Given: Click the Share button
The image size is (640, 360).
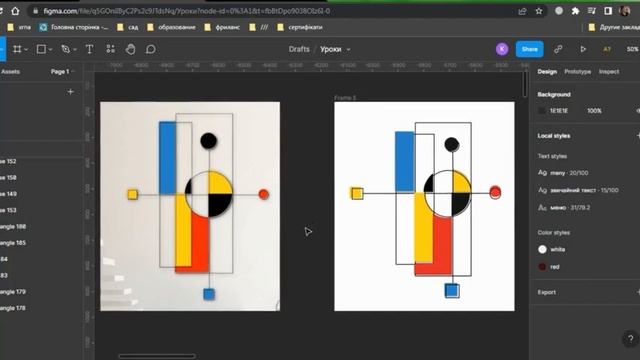Looking at the screenshot, I should pos(529,49).
